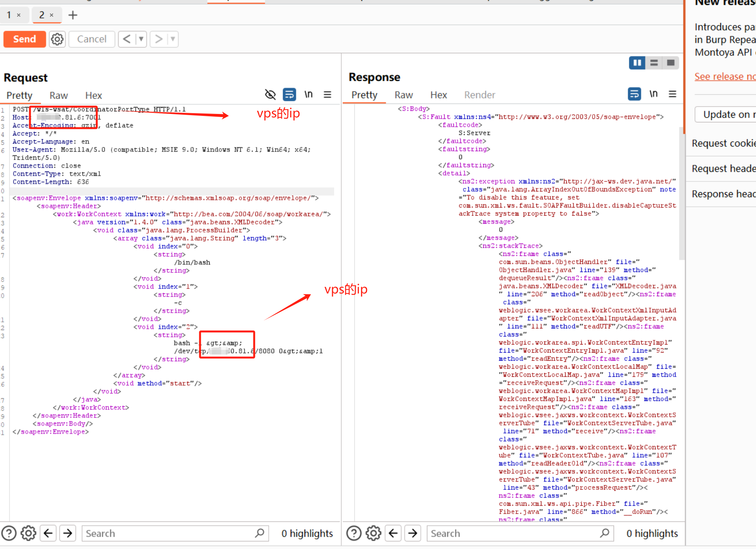Screen dimensions: 756x549
Task: Open Response panel hamburger menu
Action: [x=672, y=94]
